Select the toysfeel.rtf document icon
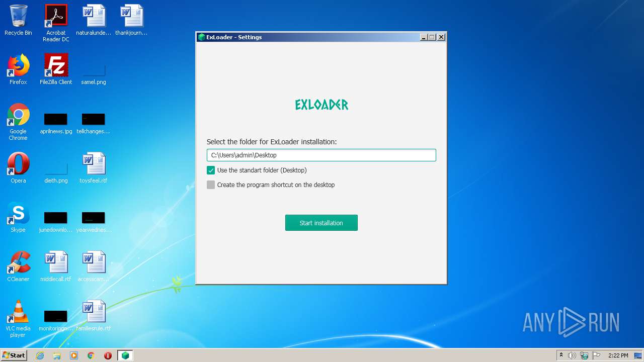644x362 pixels. (94, 168)
